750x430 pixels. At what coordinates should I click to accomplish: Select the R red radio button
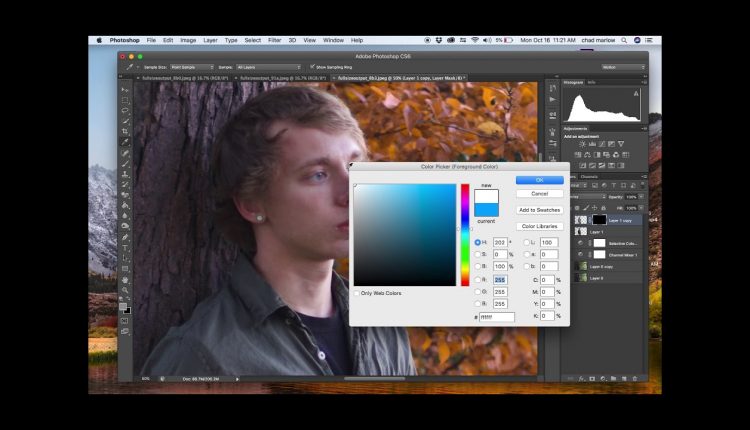477,280
